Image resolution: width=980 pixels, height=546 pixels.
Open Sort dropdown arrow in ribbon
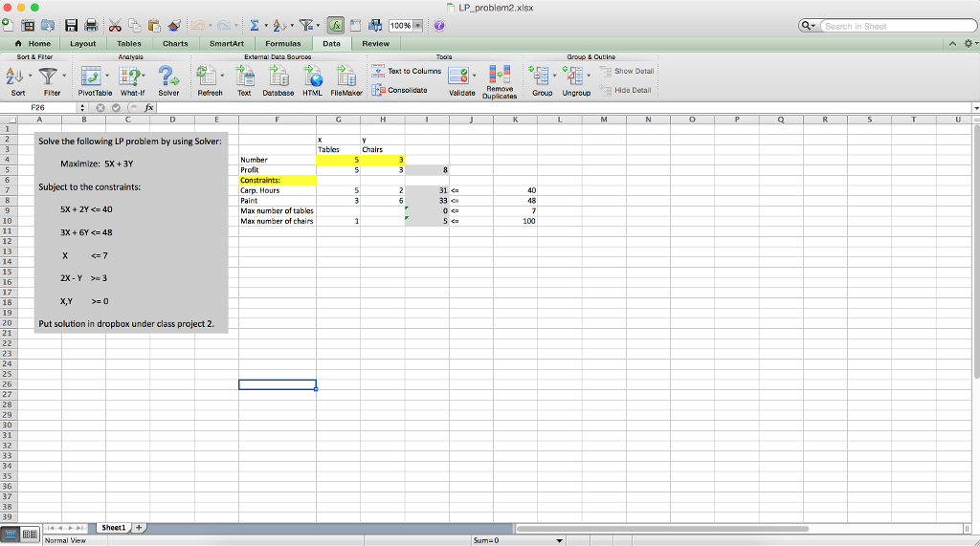pyautogui.click(x=30, y=76)
